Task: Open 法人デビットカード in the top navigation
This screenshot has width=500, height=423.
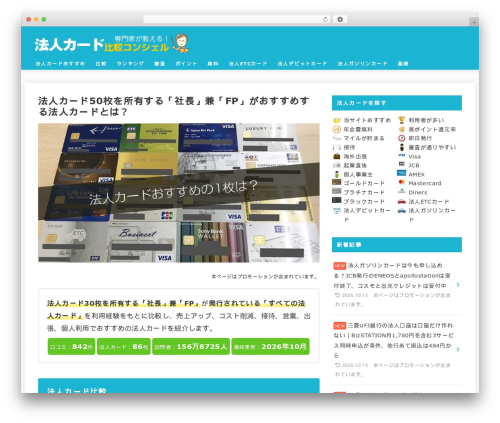Action: click(x=302, y=64)
